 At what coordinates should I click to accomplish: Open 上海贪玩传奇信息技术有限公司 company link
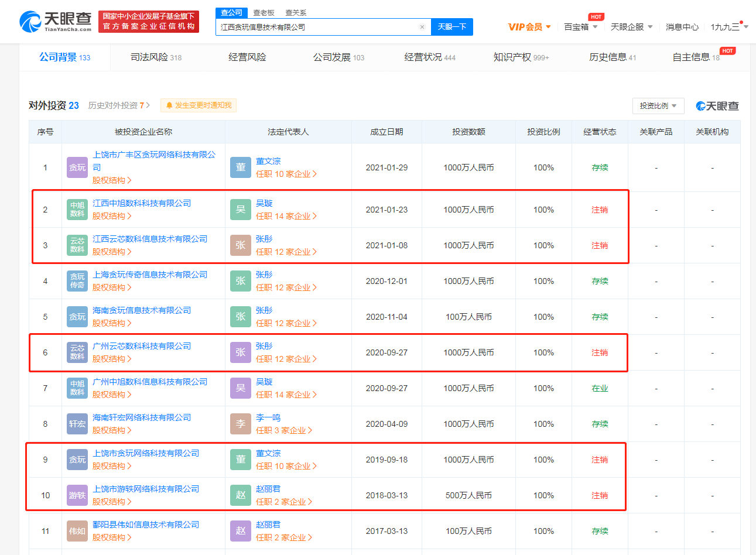point(150,275)
